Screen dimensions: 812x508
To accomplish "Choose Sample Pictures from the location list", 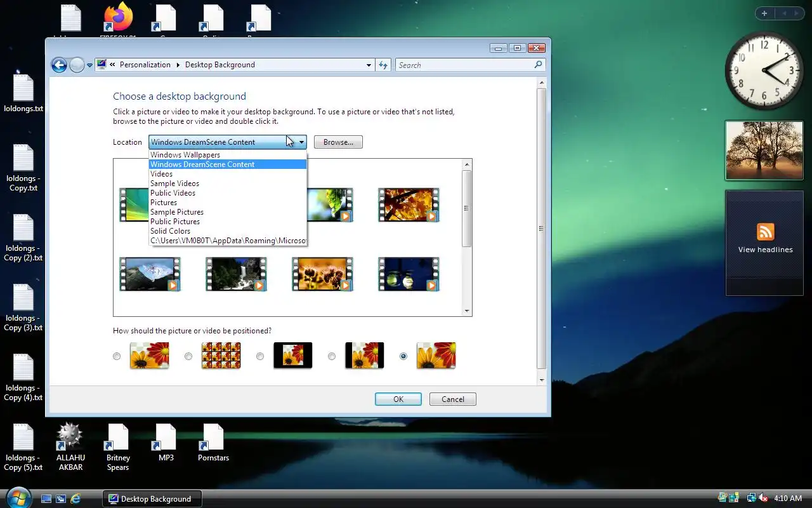I will [x=228, y=212].
